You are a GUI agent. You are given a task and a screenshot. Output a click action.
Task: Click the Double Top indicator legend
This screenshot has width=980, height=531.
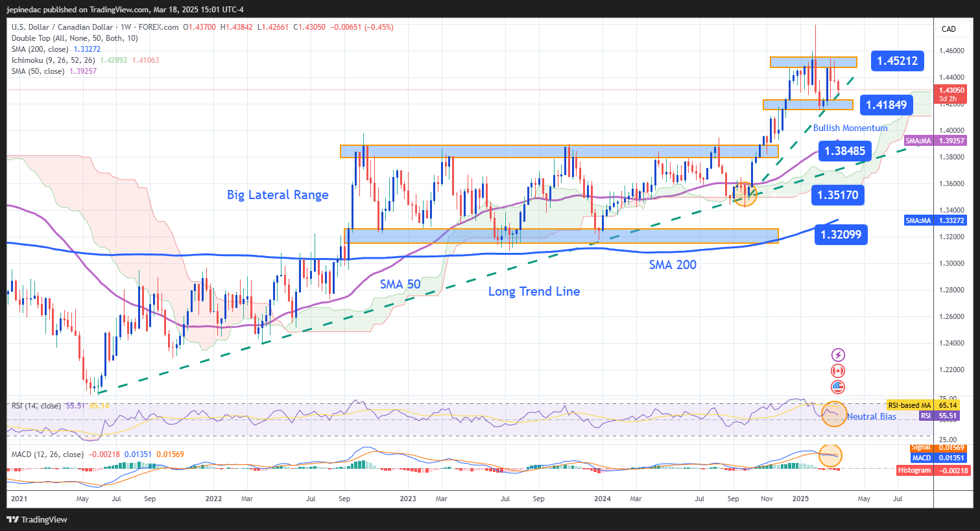point(75,38)
